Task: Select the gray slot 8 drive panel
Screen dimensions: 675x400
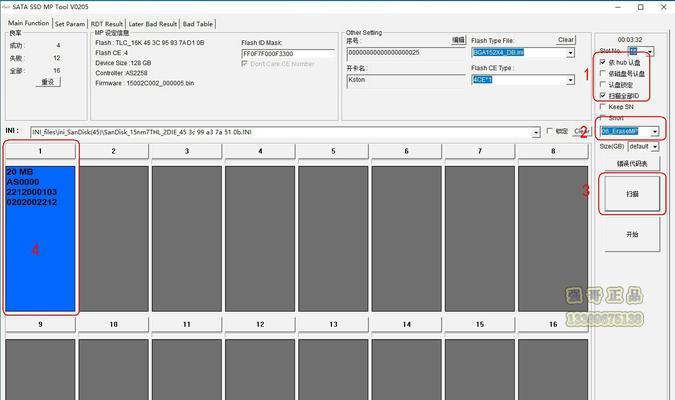Action: coord(553,239)
